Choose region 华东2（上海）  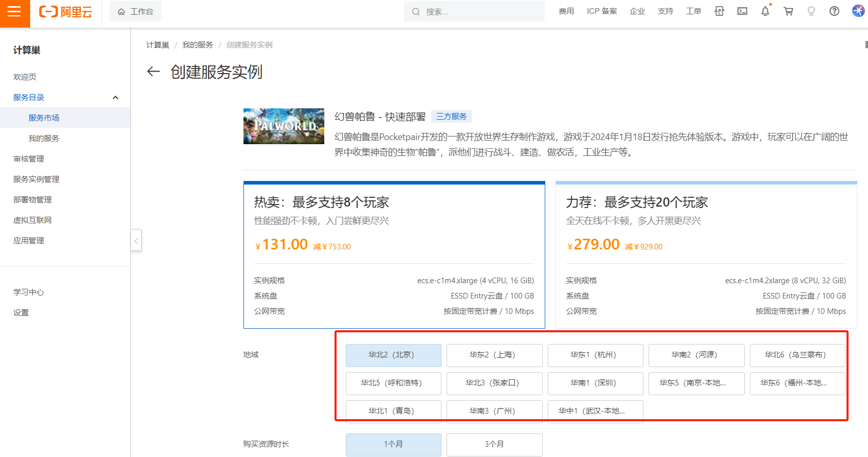point(494,355)
